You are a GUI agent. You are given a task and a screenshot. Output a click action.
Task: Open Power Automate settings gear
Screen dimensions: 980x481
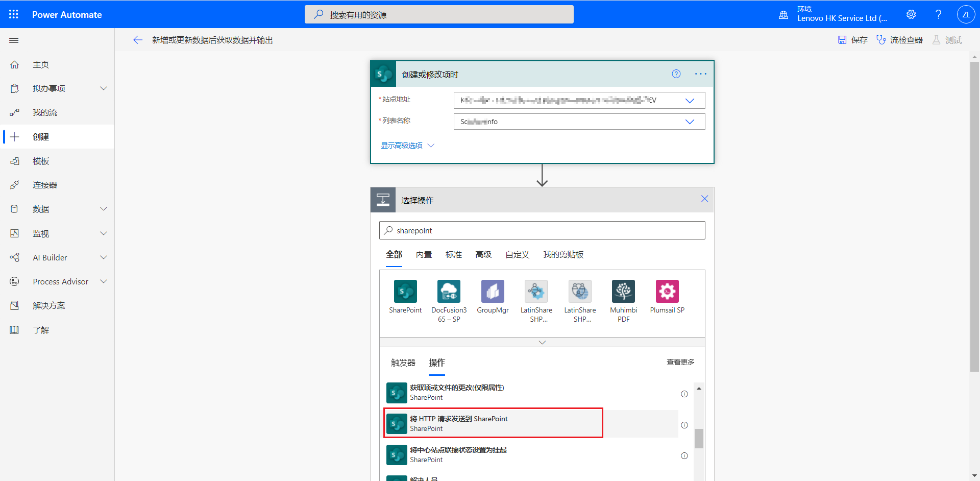(x=911, y=14)
